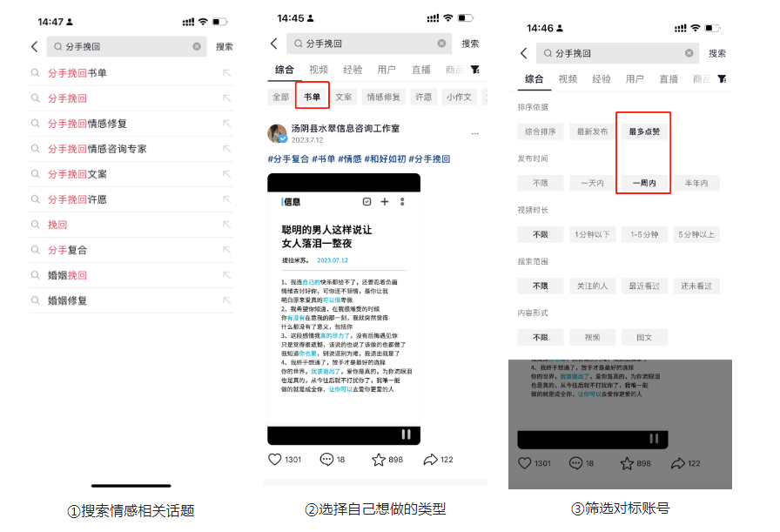
Task: Open filter funnel icon in second screen
Action: pyautogui.click(x=475, y=70)
